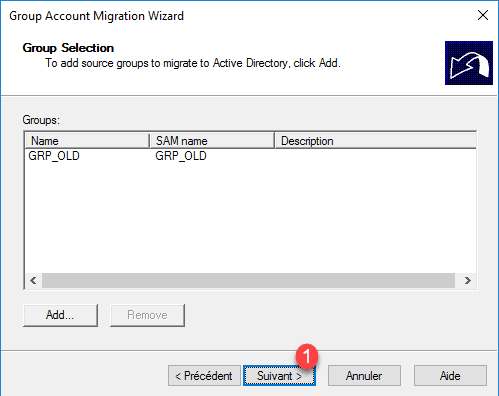Open the Add... group dialog

click(x=60, y=315)
